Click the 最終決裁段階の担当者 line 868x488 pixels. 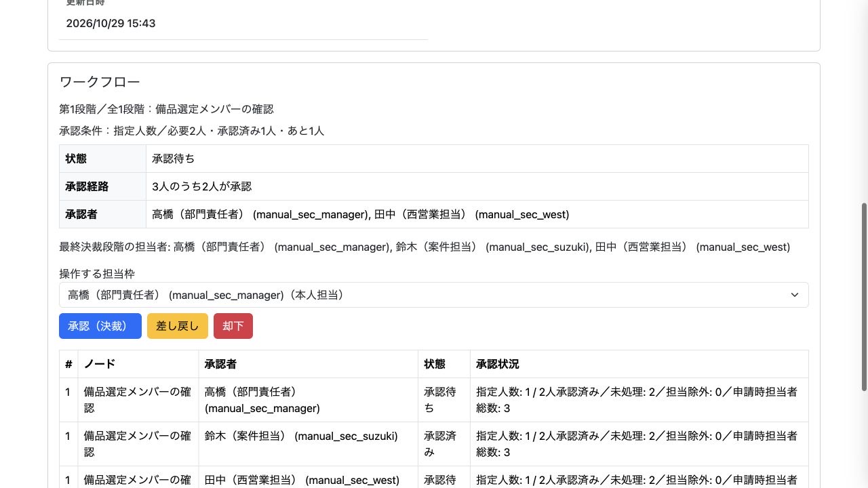[425, 247]
